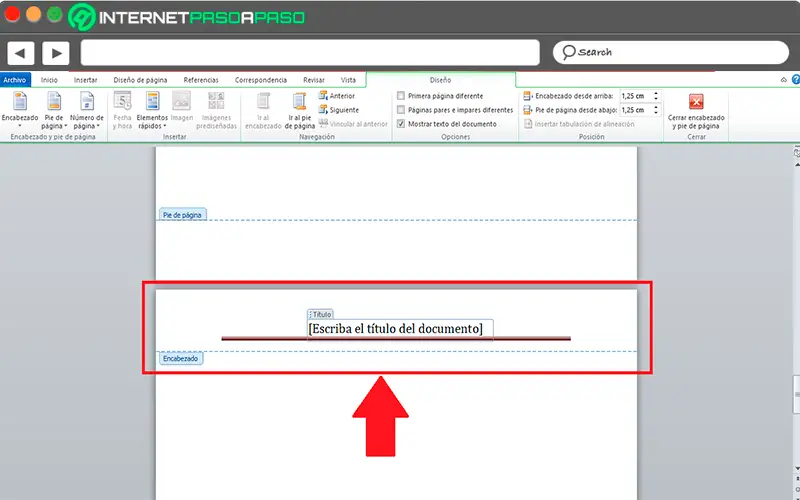Expand Número de página dropdown arrow

(x=97, y=126)
